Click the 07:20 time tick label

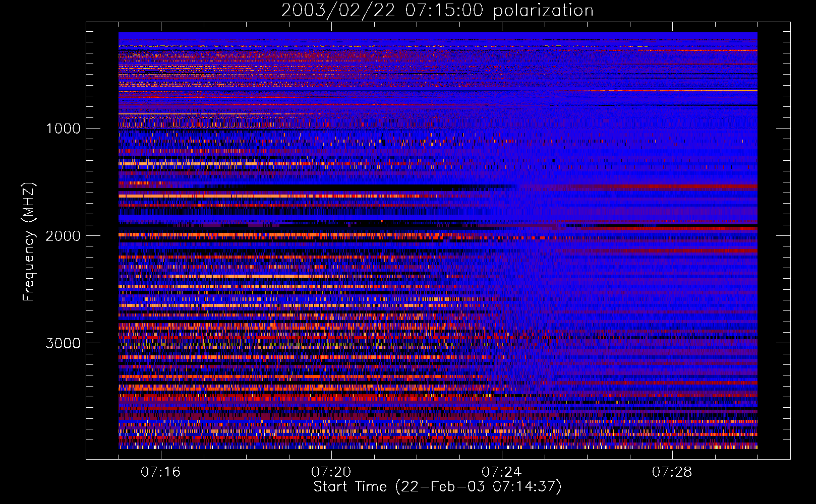pos(331,472)
